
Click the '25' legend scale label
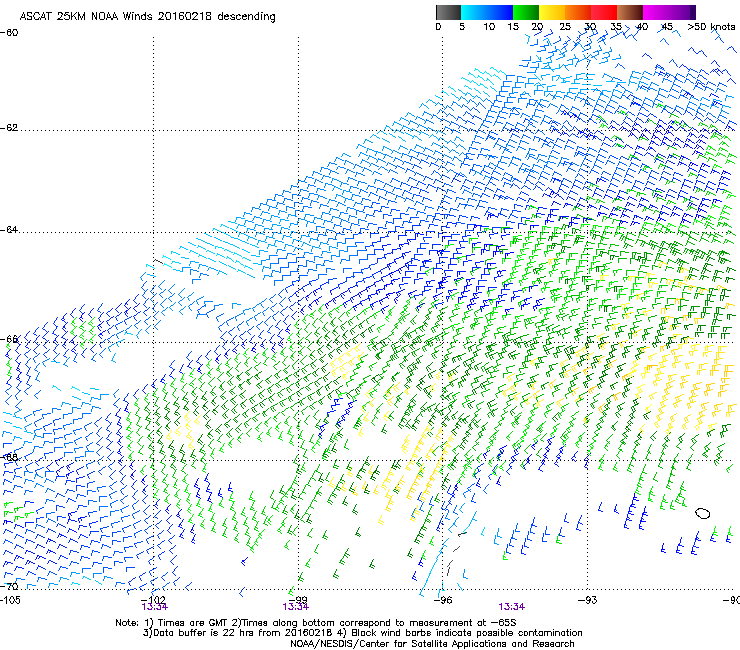click(x=565, y=27)
